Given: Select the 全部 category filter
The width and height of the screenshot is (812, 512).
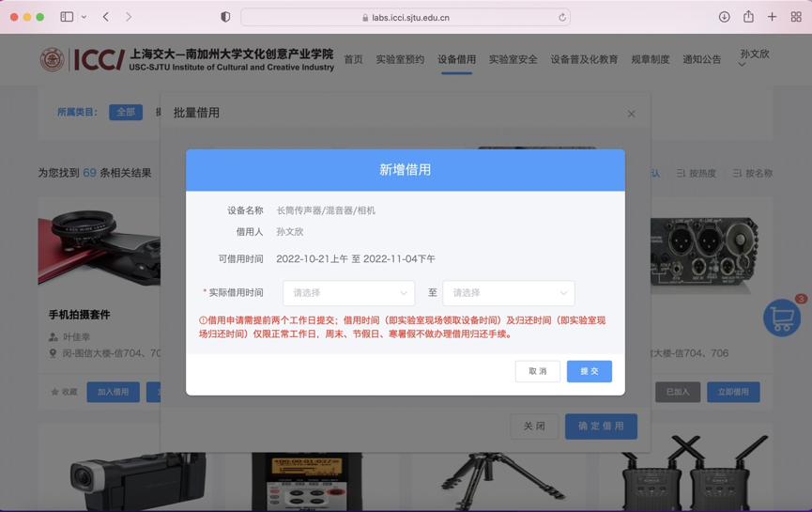Looking at the screenshot, I should 126,112.
